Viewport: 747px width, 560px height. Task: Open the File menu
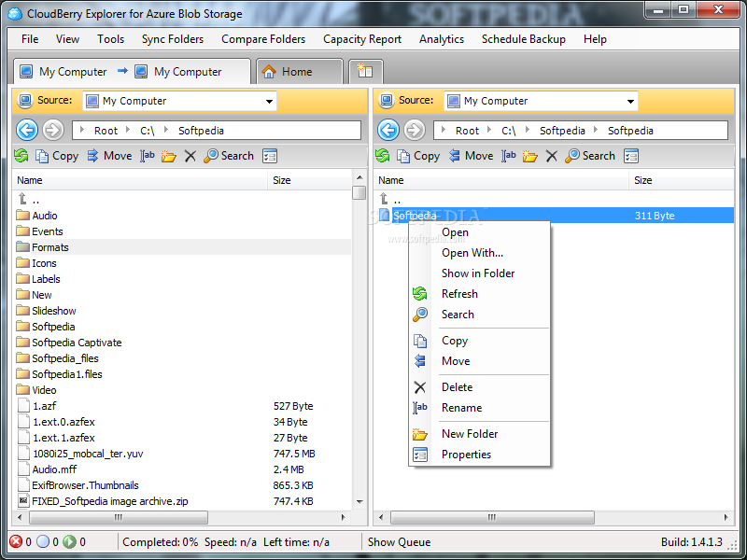[30, 39]
